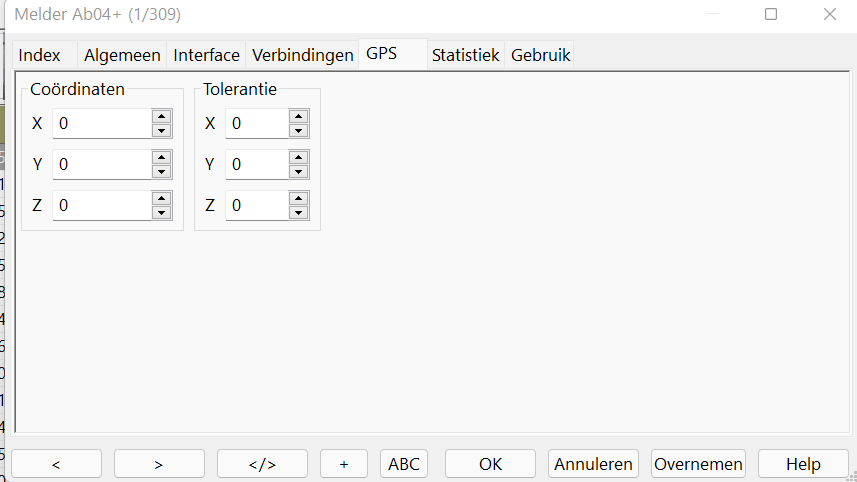857x482 pixels.
Task: Decrease the Coördinaten Z value with down arrow
Action: point(161,213)
